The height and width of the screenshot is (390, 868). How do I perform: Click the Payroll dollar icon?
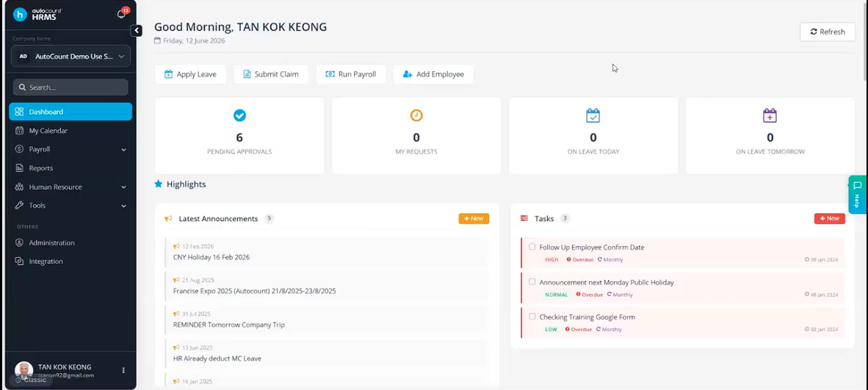(x=19, y=149)
